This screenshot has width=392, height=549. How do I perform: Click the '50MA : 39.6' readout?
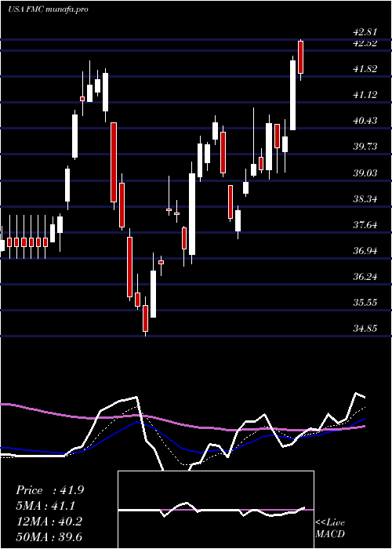[x=49, y=536]
